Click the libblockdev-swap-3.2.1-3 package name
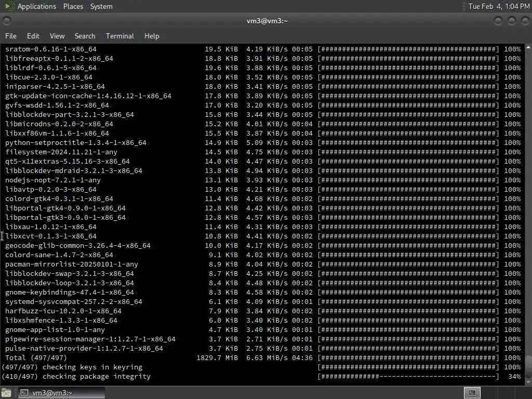 tap(70, 273)
